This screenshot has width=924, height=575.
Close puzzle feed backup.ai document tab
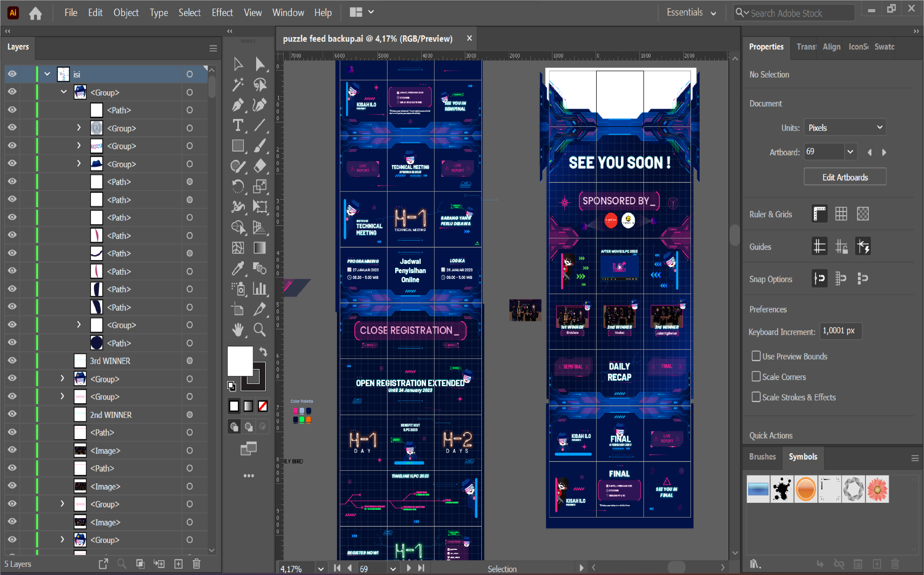[469, 38]
